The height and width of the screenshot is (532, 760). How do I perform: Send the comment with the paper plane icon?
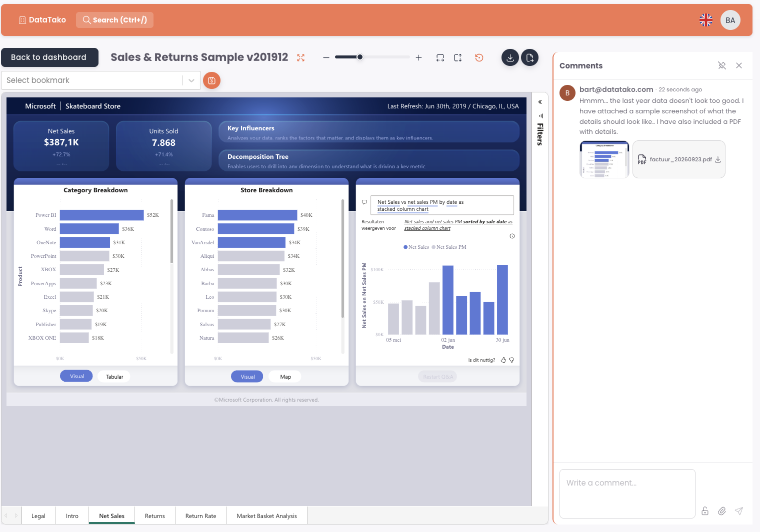(739, 511)
